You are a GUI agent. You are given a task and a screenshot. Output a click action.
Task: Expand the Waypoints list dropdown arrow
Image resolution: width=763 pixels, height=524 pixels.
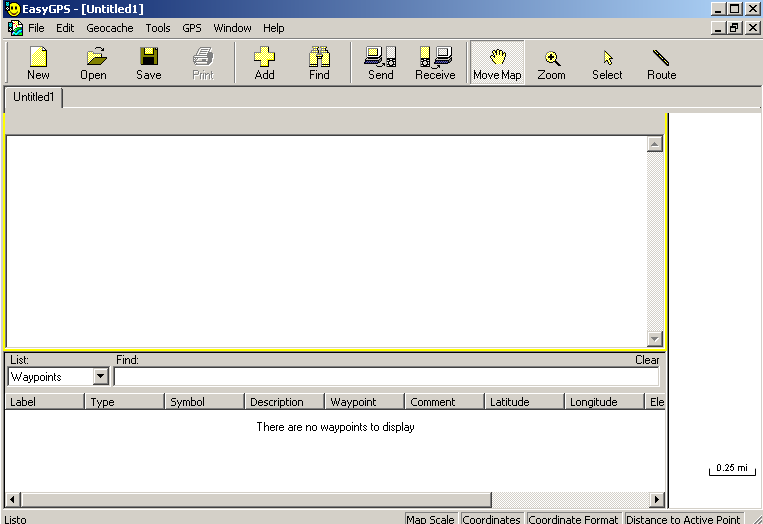[100, 377]
